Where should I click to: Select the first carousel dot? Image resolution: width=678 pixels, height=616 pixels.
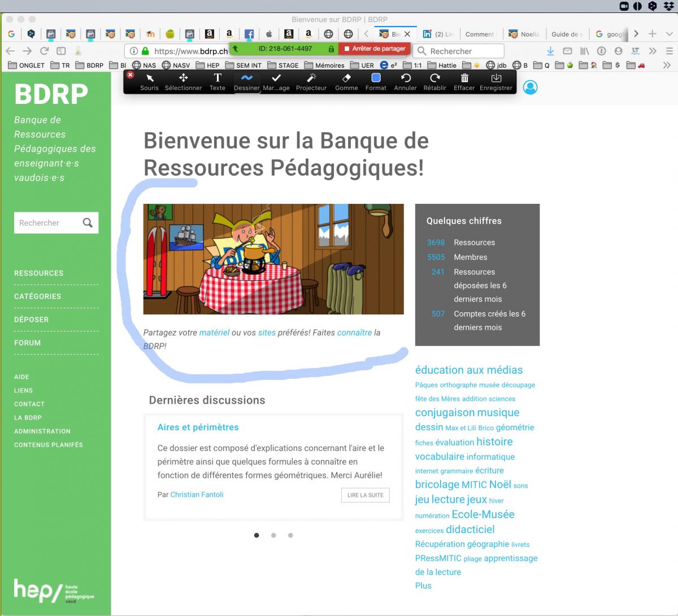(x=257, y=535)
